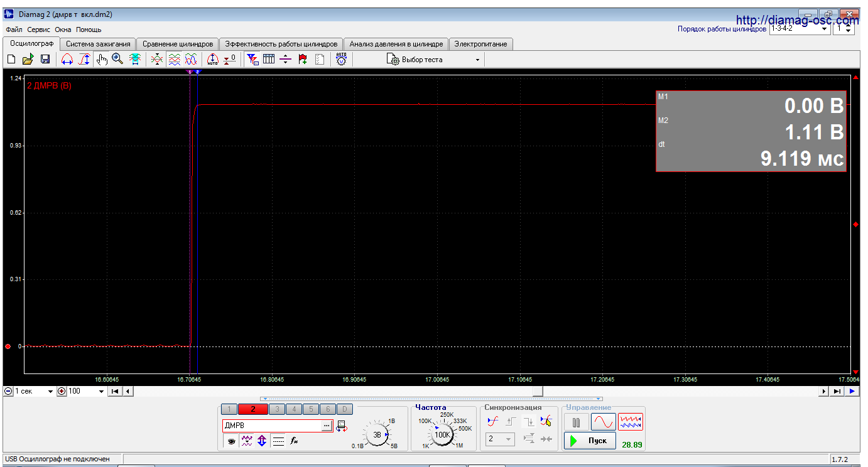Open the Помощь menu
This screenshot has width=868, height=467.
(x=89, y=30)
